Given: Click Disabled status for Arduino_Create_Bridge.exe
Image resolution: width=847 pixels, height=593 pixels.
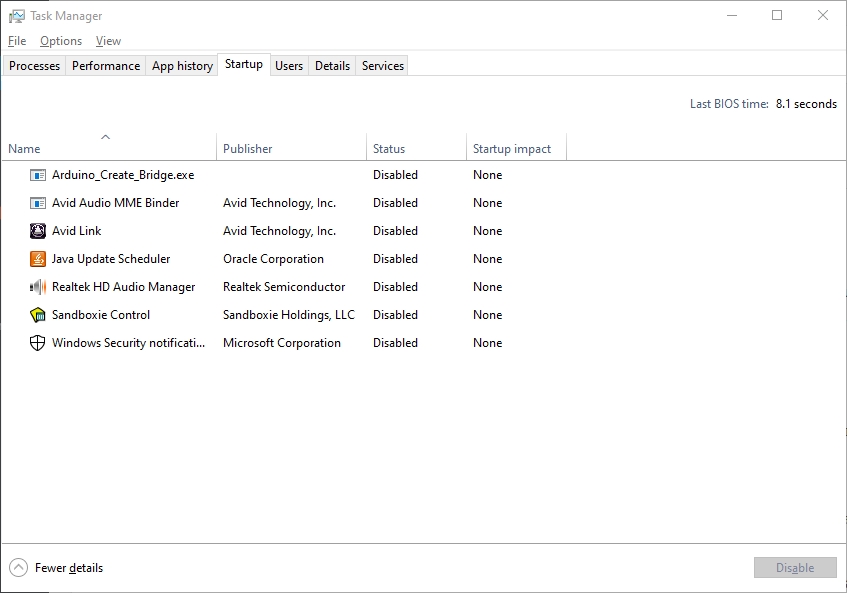Looking at the screenshot, I should [395, 175].
